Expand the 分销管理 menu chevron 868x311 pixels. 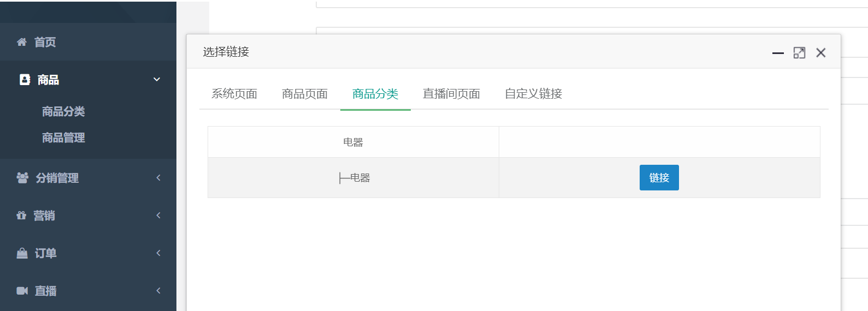[x=158, y=178]
